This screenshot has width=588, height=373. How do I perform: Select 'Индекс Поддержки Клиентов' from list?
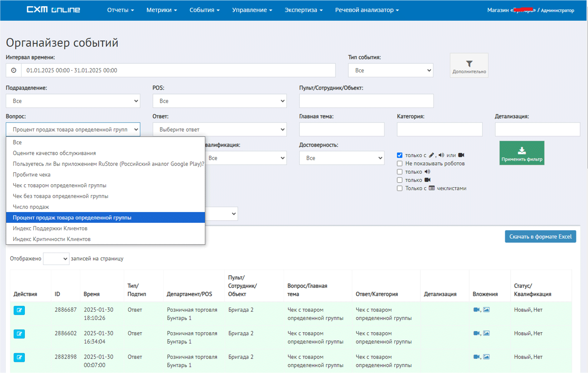coord(50,229)
